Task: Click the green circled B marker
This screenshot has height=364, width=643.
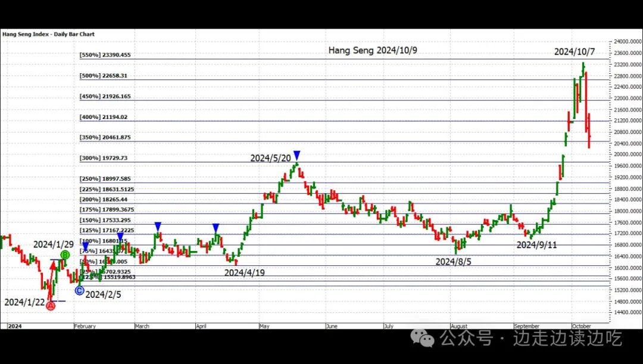Action: click(65, 256)
